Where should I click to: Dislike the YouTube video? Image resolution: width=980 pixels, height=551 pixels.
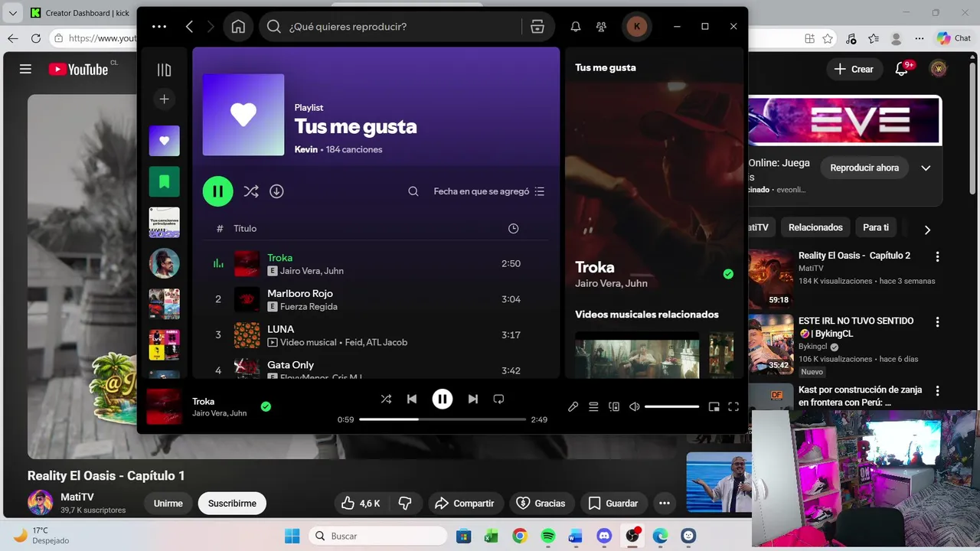click(x=406, y=503)
